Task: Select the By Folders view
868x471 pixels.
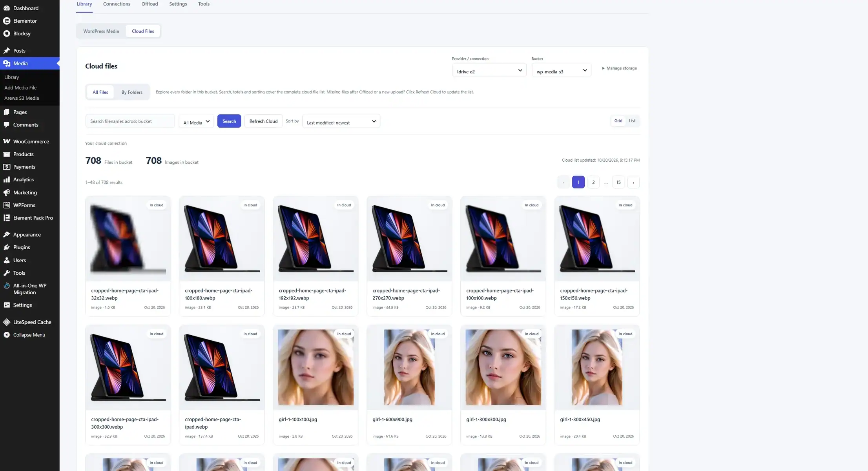Action: pos(132,92)
